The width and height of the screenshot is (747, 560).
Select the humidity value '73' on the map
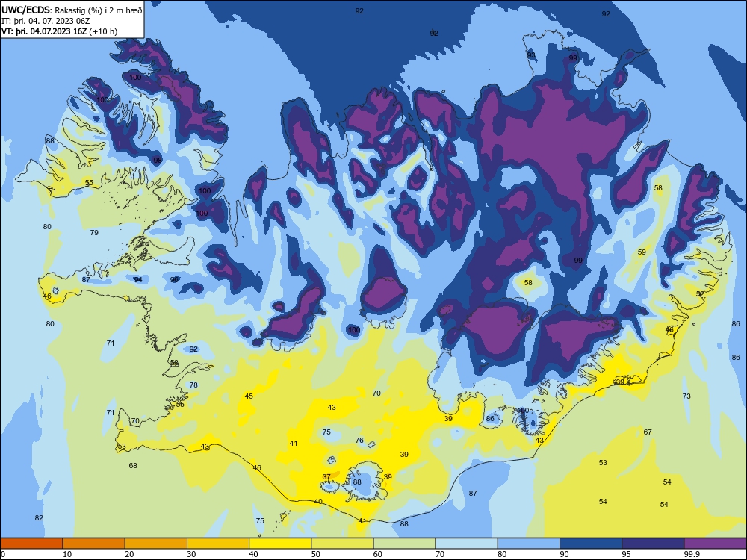(x=686, y=396)
